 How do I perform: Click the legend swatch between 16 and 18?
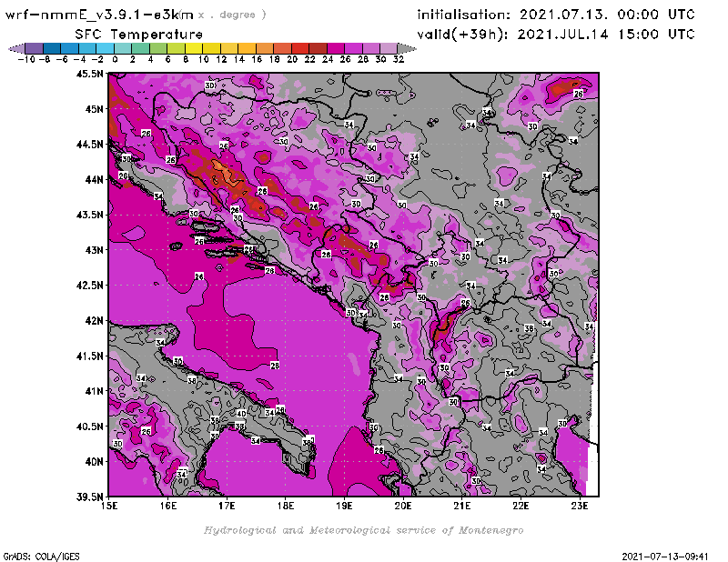coord(265,48)
